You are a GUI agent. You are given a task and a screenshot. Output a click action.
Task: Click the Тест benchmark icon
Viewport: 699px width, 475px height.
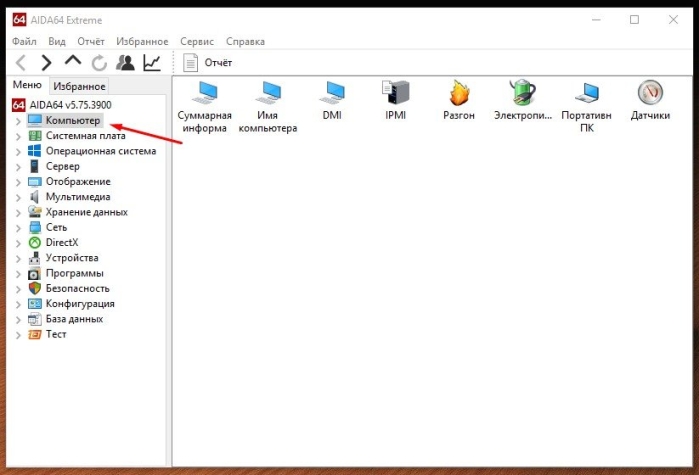point(34,334)
